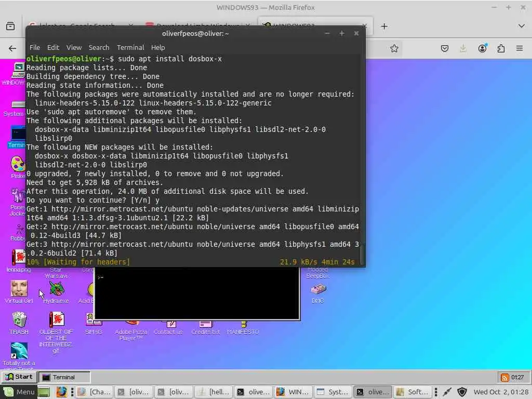Open the Hydra.exe desktop icon

pos(56,292)
